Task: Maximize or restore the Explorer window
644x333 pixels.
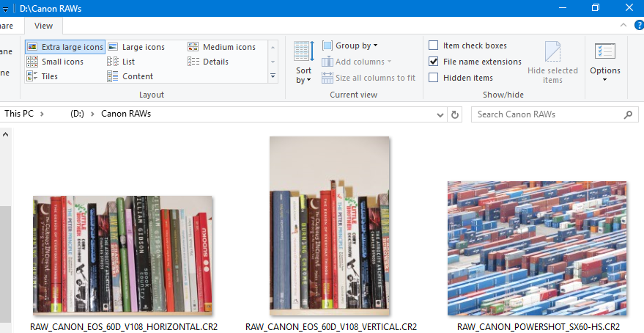Action: 596,8
